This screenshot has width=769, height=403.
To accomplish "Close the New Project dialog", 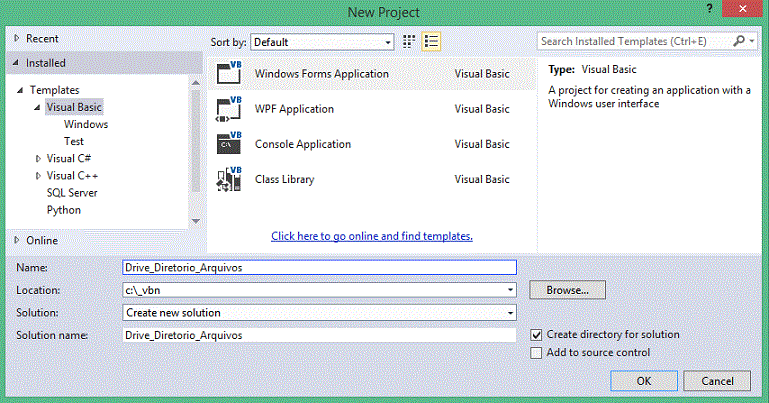I will [743, 8].
